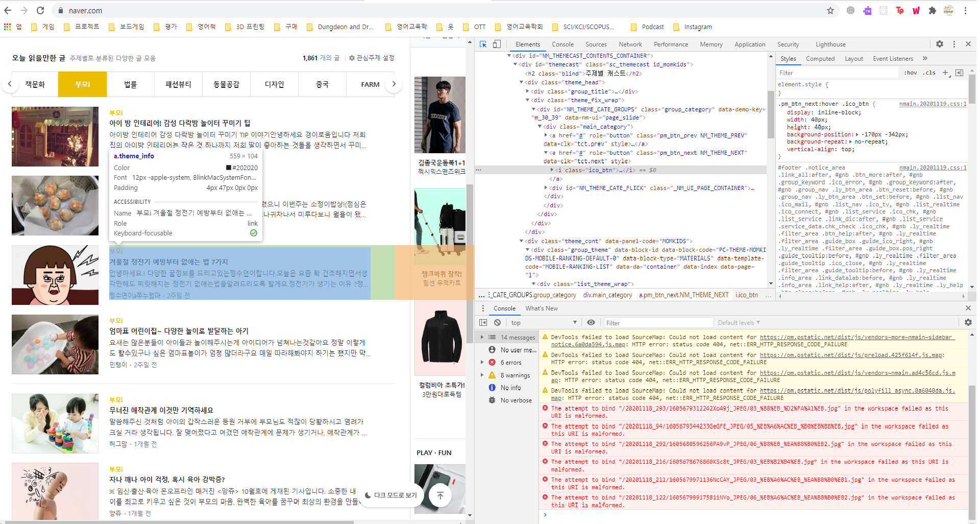Viewport: 980px width, 524px height.
Task: Open the Computed styles tab
Action: point(820,59)
